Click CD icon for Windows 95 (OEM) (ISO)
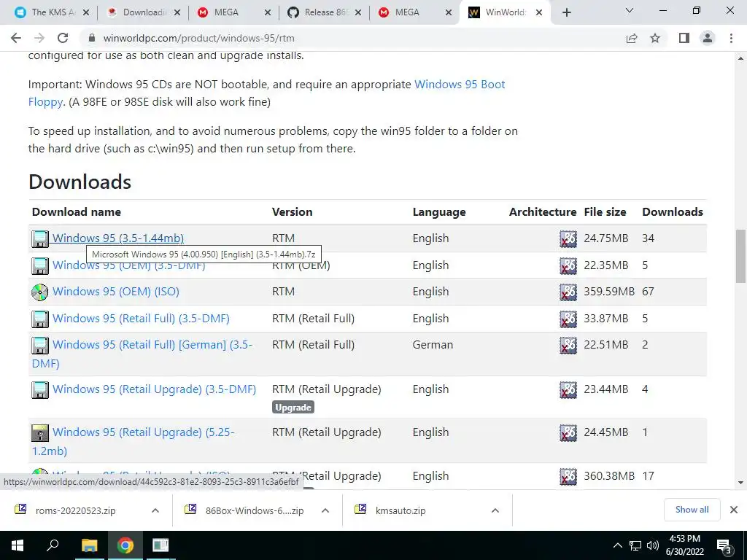The width and height of the screenshot is (747, 560). pyautogui.click(x=40, y=292)
